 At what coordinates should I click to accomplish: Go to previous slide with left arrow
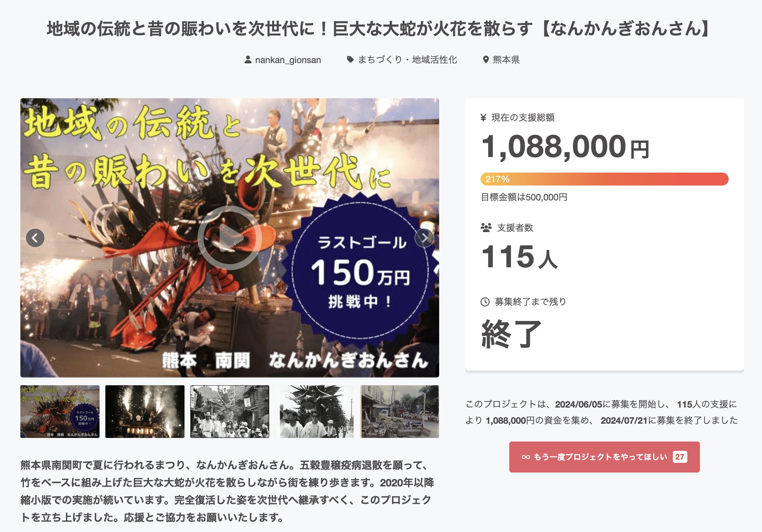pos(35,238)
